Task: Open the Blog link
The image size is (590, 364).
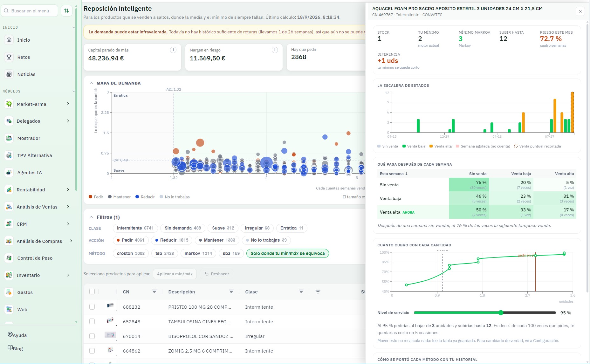Action: 15,348
